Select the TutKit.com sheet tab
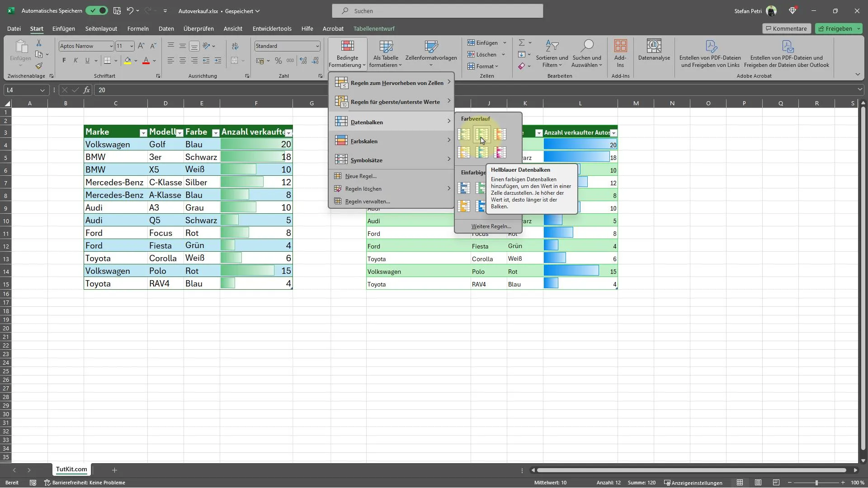Viewport: 868px width, 488px height. tap(71, 469)
